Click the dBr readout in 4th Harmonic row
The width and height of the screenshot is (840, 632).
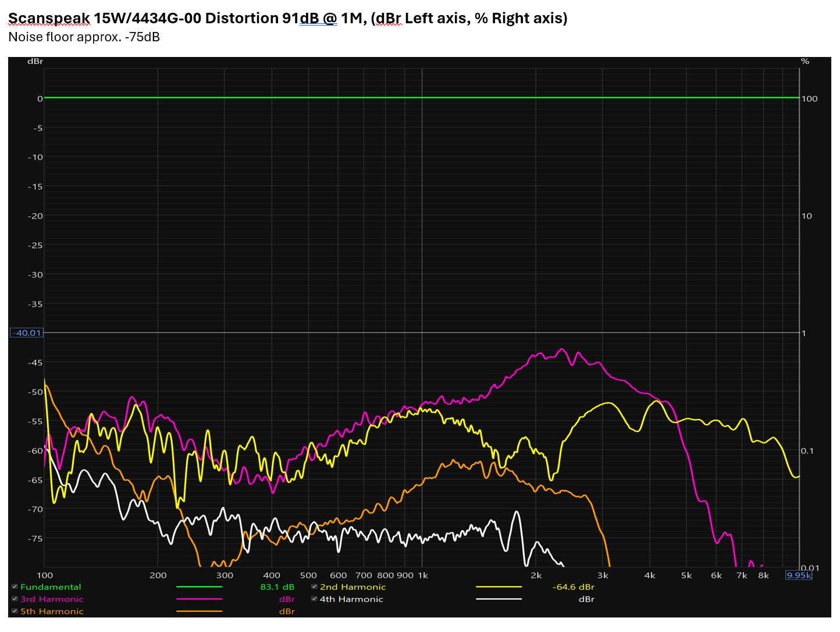586,599
